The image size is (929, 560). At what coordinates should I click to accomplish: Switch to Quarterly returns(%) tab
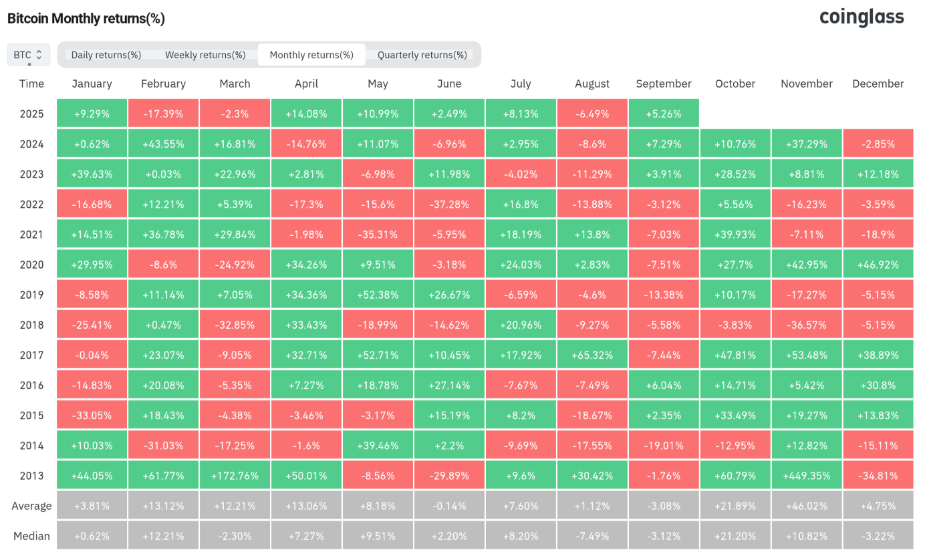(x=422, y=55)
